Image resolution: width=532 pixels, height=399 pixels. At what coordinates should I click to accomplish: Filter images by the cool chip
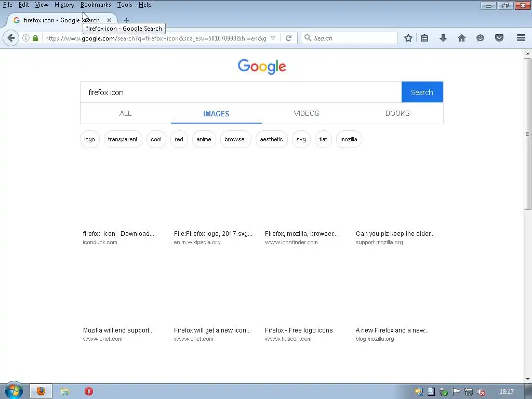pyautogui.click(x=156, y=139)
